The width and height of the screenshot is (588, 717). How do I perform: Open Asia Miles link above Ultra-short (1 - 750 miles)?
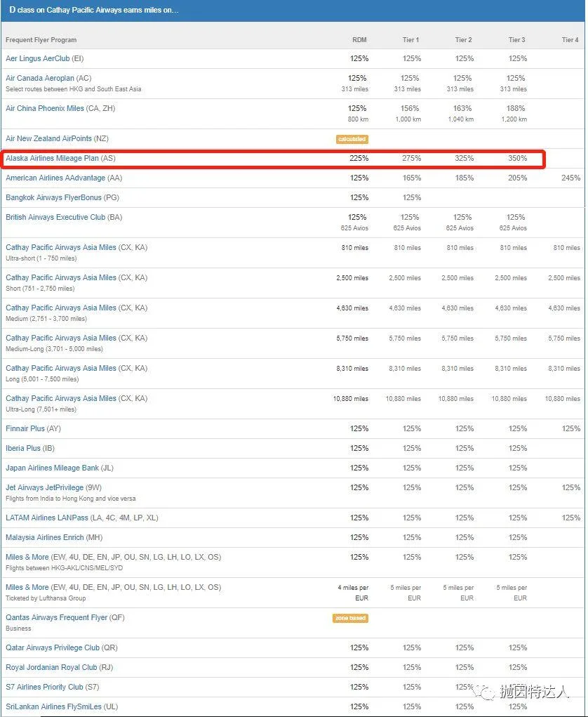(61, 247)
